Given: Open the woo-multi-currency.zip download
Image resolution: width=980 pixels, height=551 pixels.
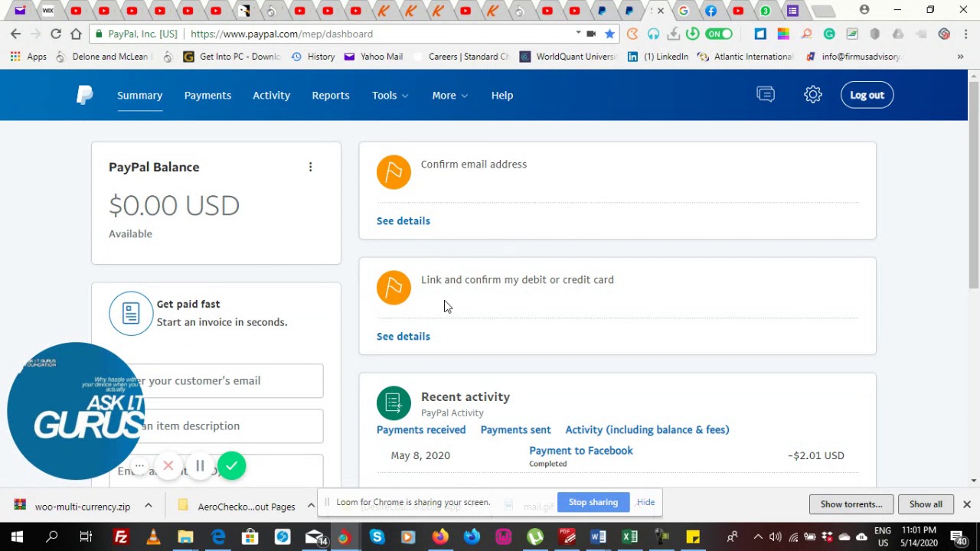Looking at the screenshot, I should pos(73,506).
